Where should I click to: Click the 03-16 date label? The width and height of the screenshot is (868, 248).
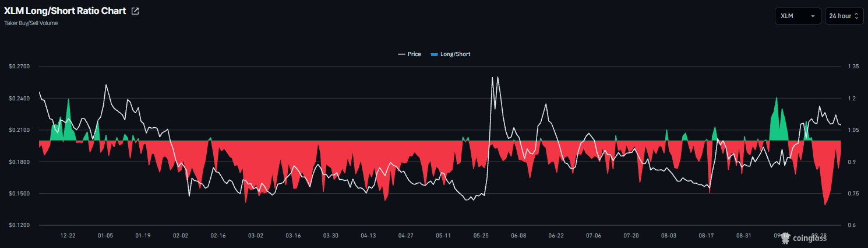point(293,236)
